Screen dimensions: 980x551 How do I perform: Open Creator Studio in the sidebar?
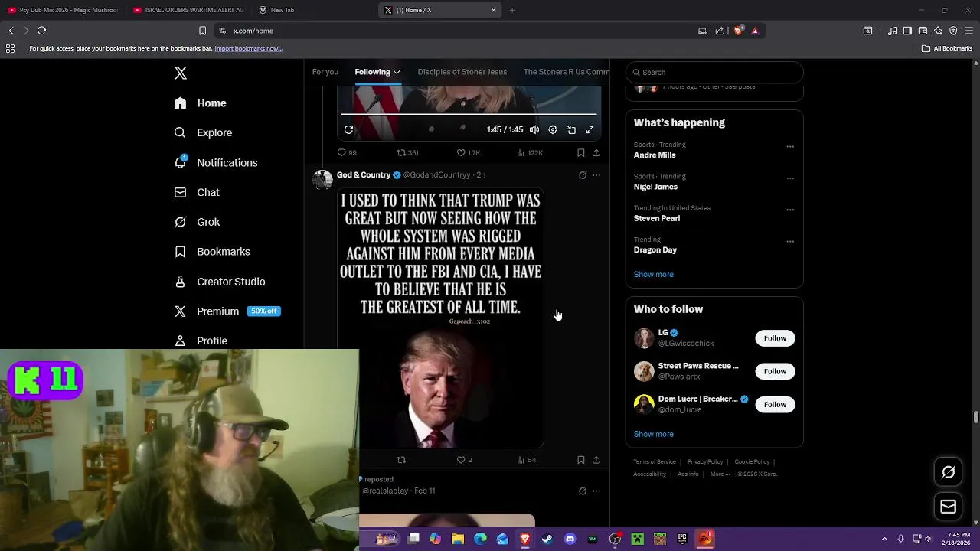220,282
